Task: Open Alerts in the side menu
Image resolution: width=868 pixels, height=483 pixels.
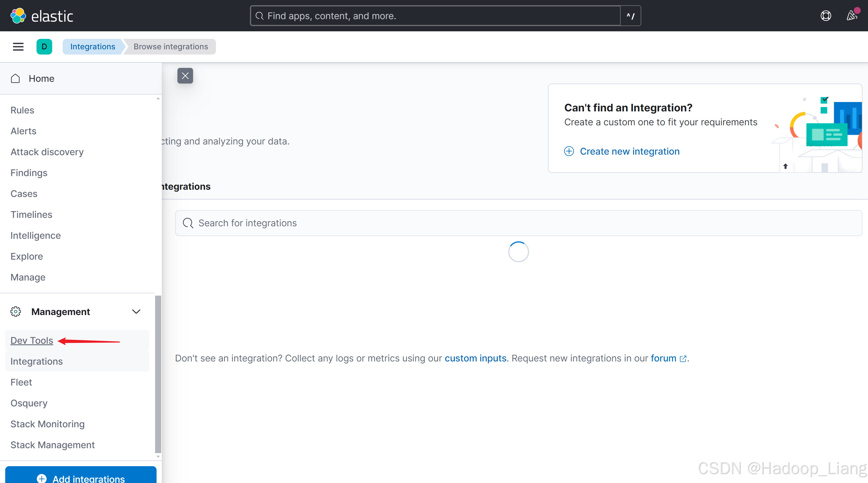Action: click(x=23, y=131)
